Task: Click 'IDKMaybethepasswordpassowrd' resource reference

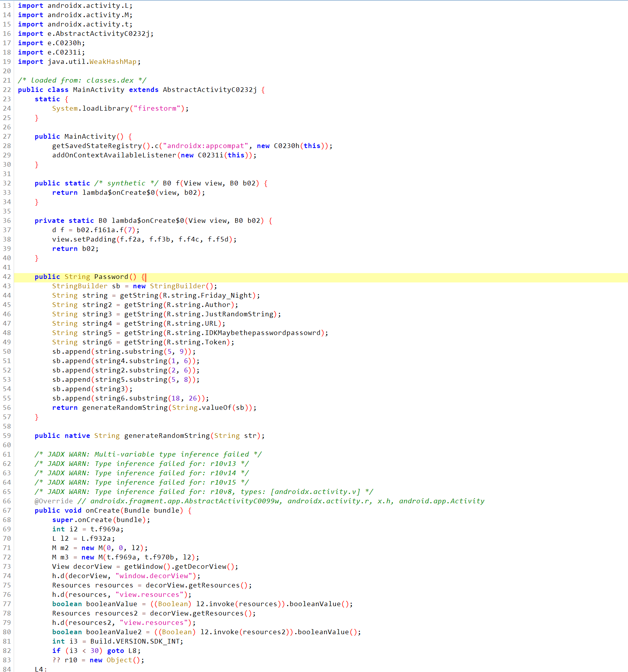Action: coord(263,333)
